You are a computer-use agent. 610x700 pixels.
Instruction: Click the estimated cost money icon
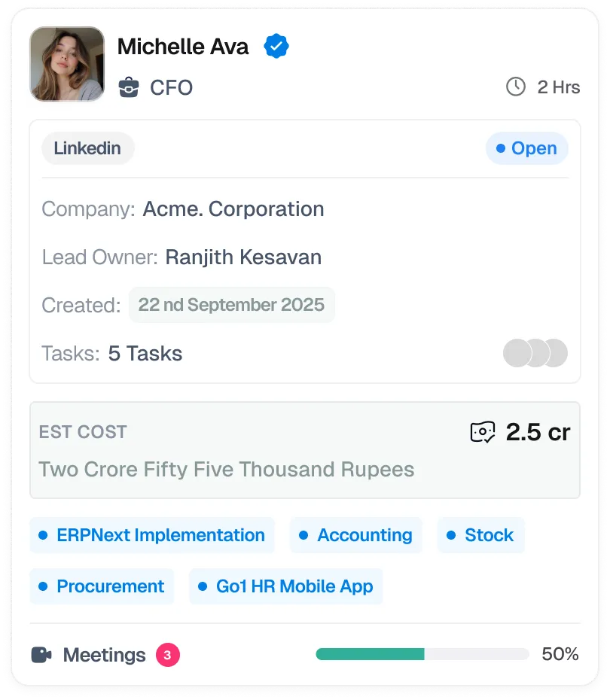pos(483,432)
